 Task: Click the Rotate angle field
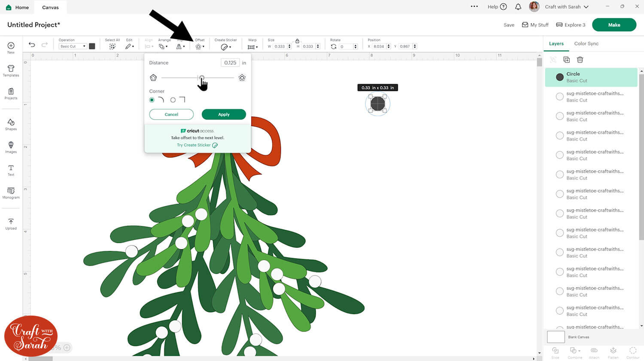346,46
